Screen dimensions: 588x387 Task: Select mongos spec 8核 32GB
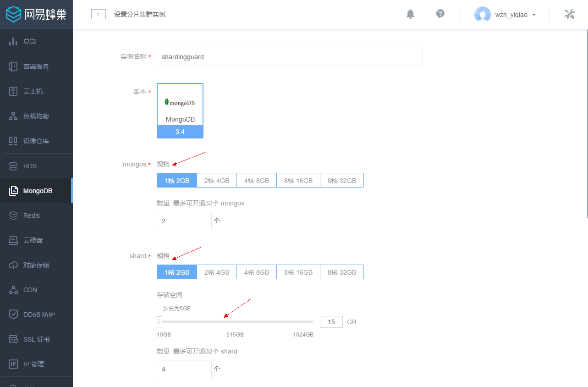pyautogui.click(x=342, y=180)
